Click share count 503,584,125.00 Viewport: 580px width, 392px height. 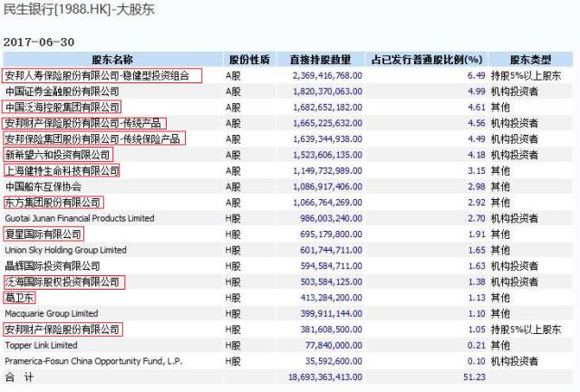(x=331, y=282)
